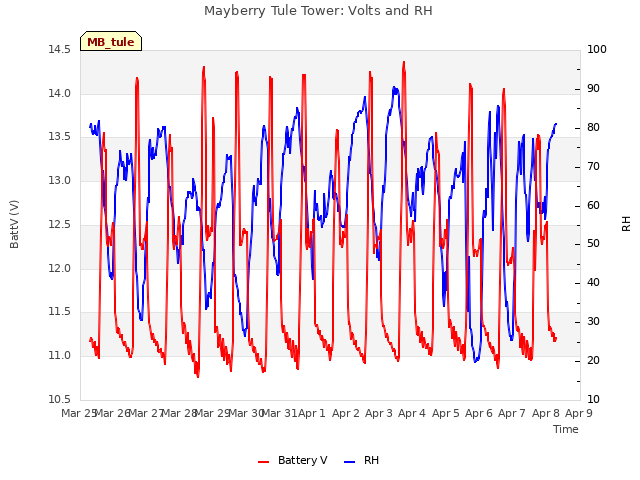
Task: Click the 100 right axis tick
Action: (x=597, y=49)
